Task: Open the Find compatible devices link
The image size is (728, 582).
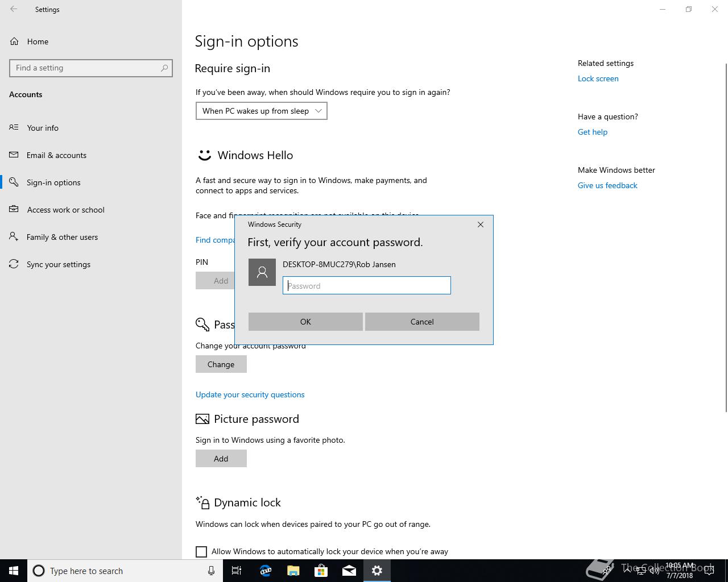Action: [x=215, y=240]
